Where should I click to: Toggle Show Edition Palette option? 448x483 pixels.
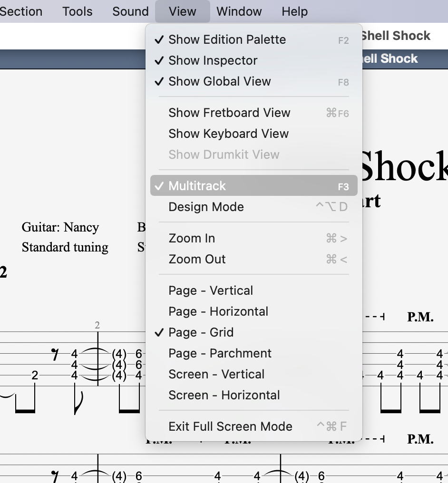pos(253,40)
